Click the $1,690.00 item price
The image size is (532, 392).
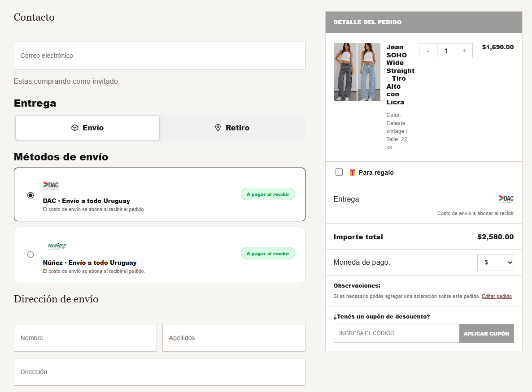click(x=498, y=47)
